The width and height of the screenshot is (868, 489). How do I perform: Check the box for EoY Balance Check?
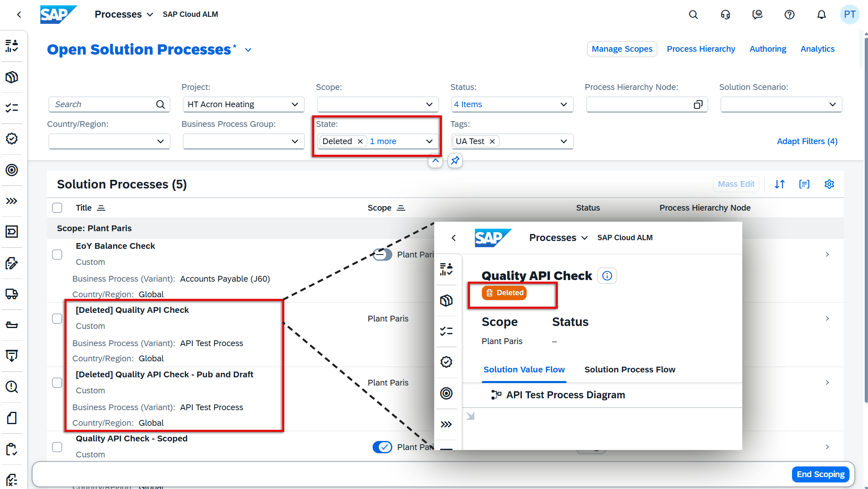click(57, 255)
